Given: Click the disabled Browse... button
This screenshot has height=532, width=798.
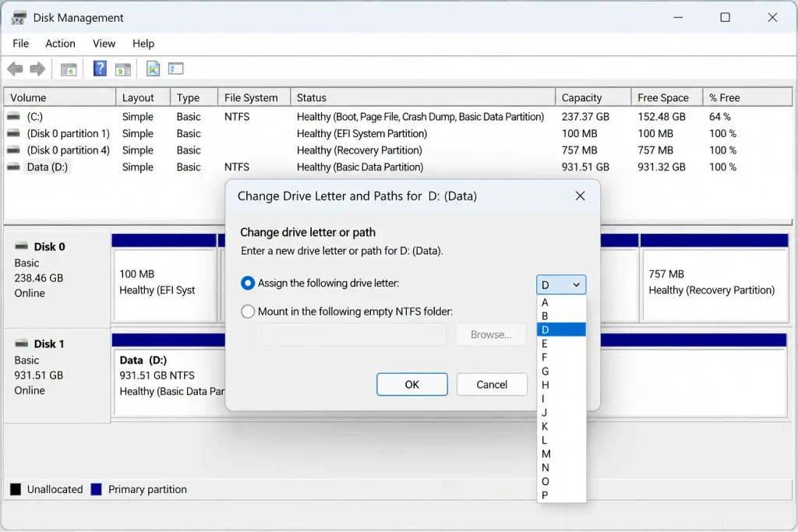Looking at the screenshot, I should coord(491,335).
